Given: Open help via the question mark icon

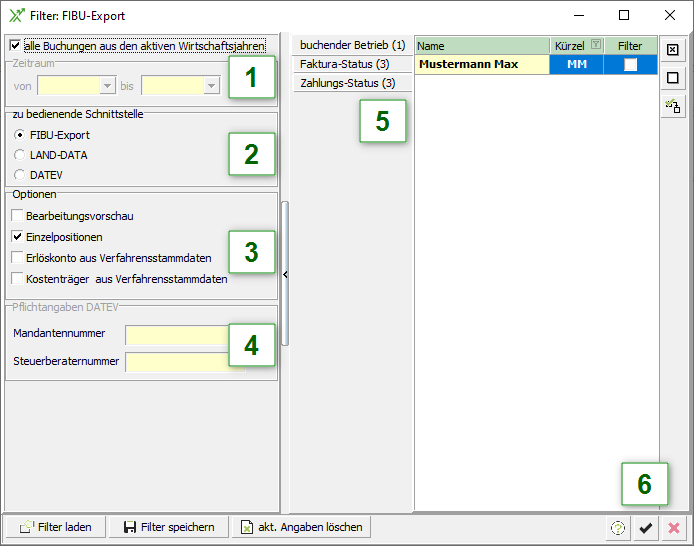Looking at the screenshot, I should [618, 528].
